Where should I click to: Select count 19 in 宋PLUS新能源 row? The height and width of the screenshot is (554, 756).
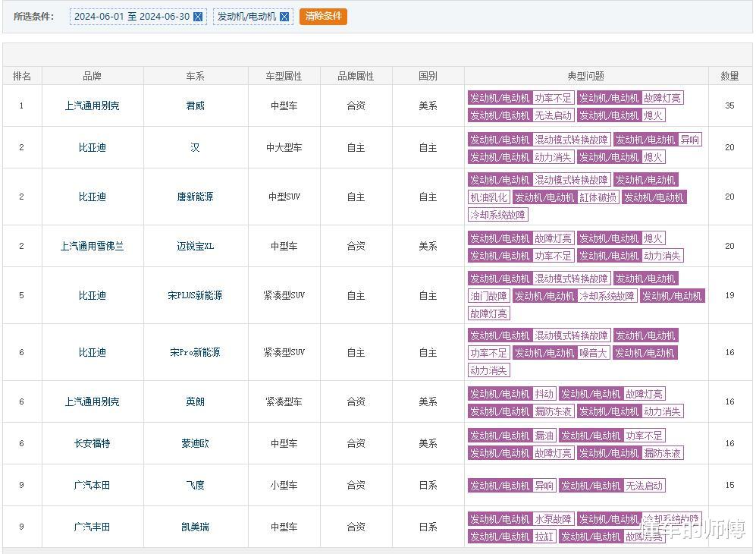tap(730, 295)
